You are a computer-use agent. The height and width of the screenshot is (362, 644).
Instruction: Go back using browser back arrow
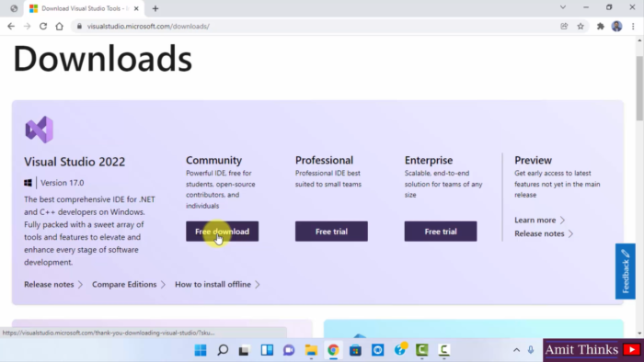[x=11, y=27]
